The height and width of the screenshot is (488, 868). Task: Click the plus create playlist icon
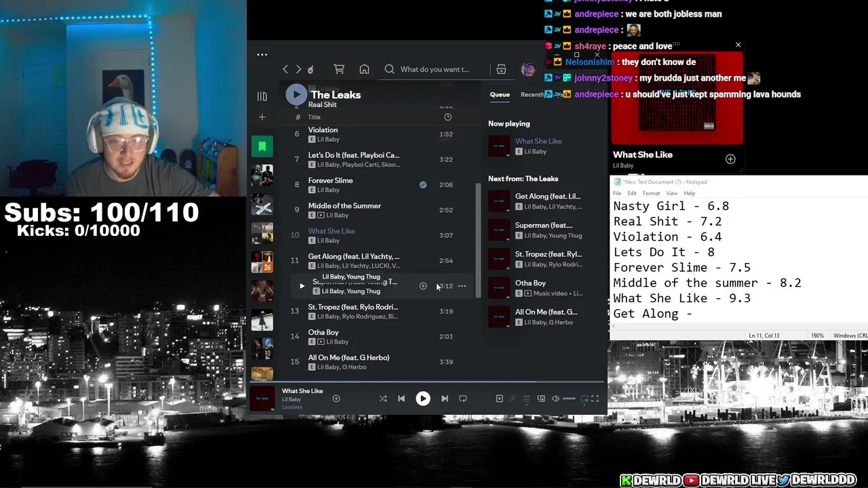click(x=262, y=117)
